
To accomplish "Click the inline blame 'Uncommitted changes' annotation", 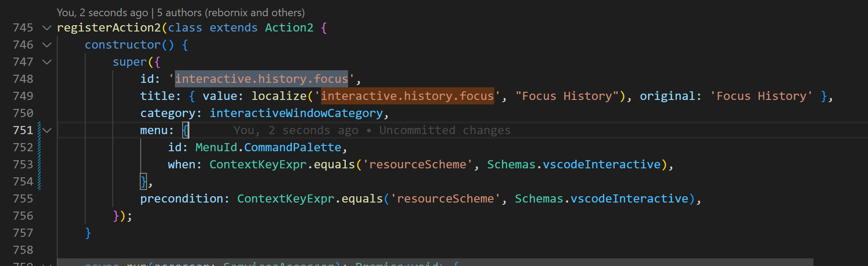I will point(445,131).
